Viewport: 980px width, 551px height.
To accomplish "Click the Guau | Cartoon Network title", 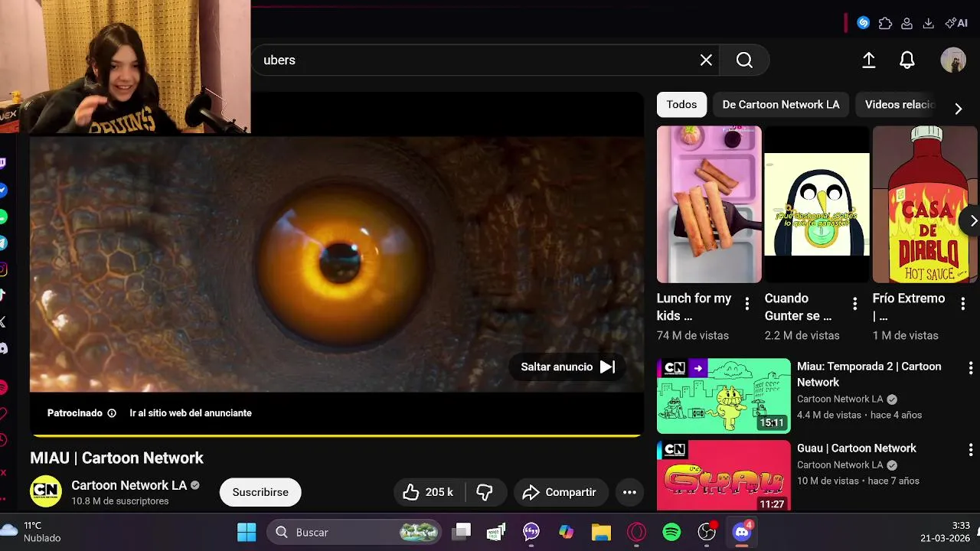I will click(x=857, y=448).
